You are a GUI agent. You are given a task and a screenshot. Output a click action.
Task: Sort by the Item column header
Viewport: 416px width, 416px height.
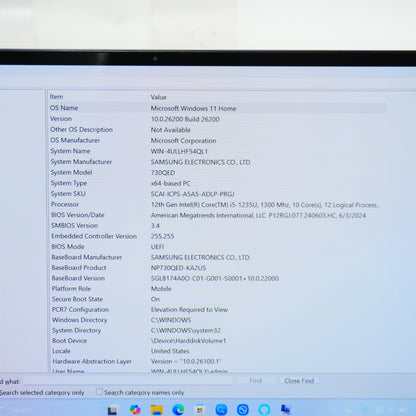coord(56,97)
